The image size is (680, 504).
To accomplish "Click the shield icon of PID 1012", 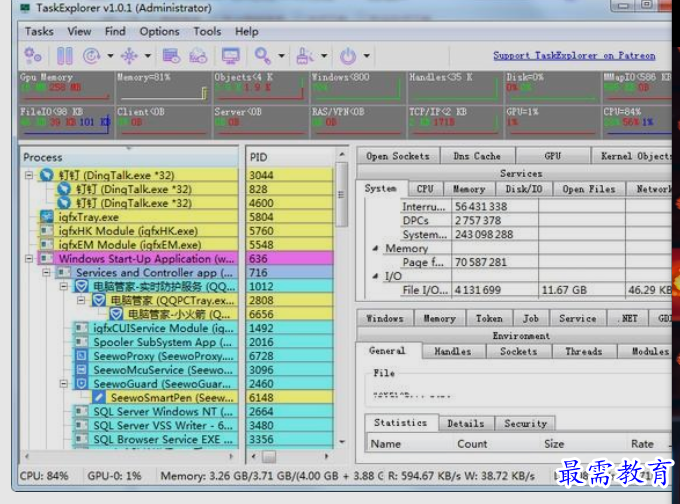I will (x=81, y=286).
